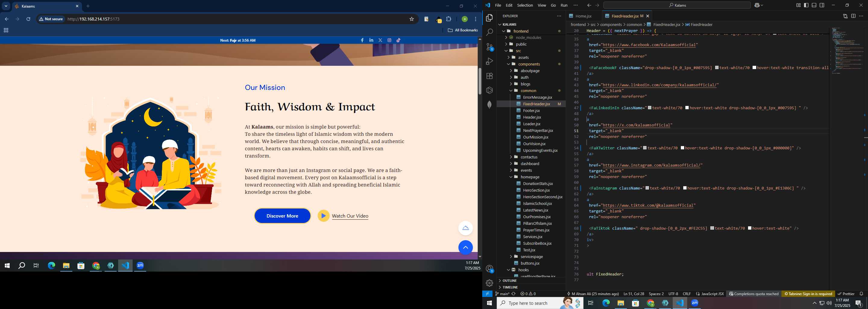
Task: Open Explorer panel more actions ellipsis
Action: point(559,16)
